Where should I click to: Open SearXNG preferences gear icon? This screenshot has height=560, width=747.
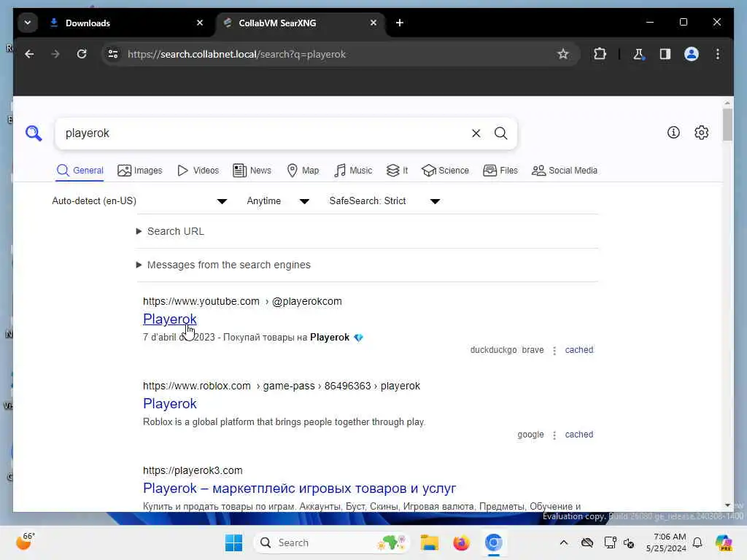[x=701, y=133]
